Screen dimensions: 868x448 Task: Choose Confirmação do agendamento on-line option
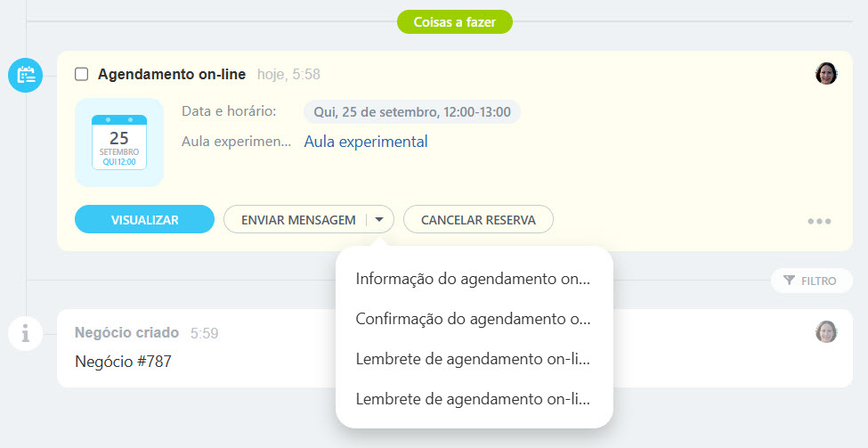[x=473, y=319]
